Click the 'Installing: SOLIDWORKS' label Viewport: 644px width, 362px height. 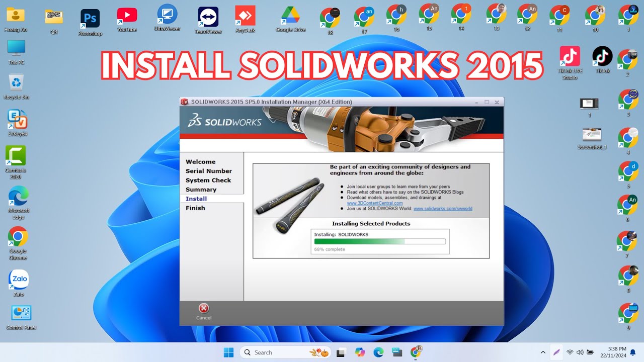click(x=341, y=235)
